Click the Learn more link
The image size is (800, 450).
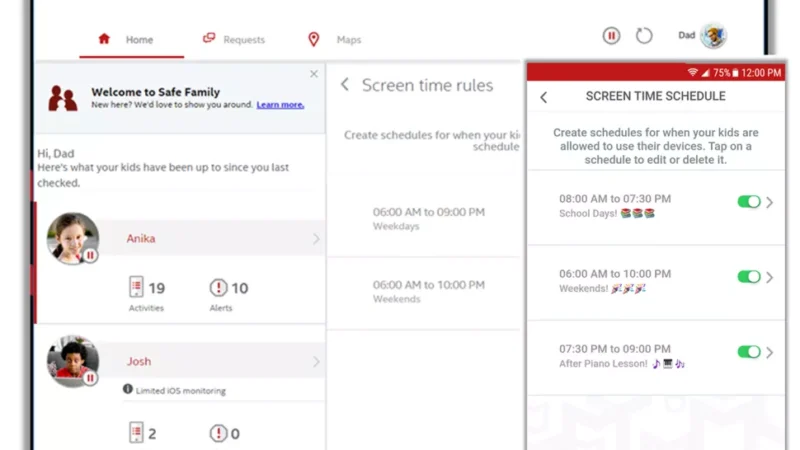click(x=280, y=105)
